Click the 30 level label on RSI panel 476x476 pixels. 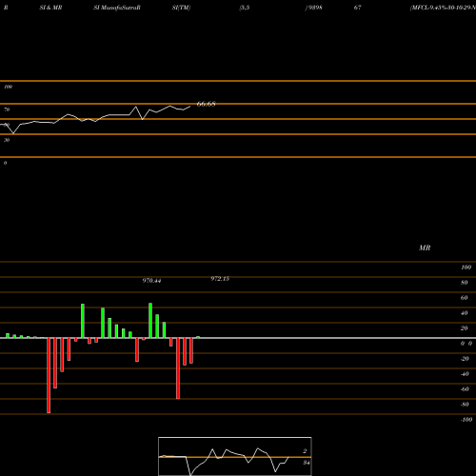tap(7, 140)
